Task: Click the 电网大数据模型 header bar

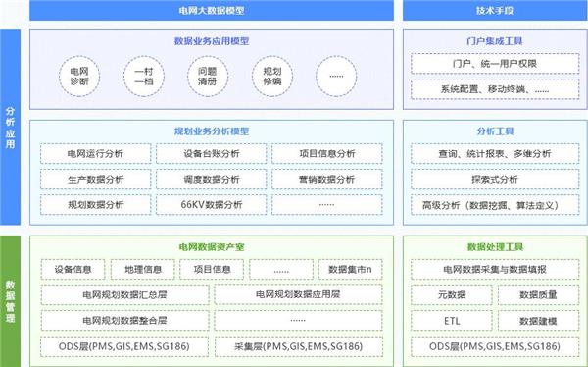Action: pos(212,10)
